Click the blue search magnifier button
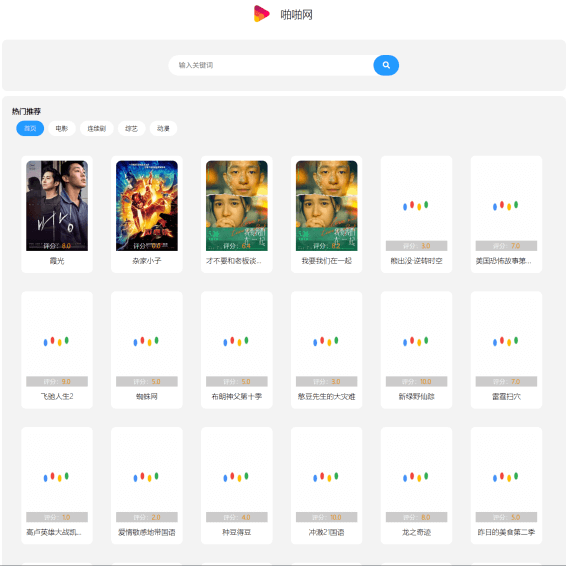 (386, 65)
